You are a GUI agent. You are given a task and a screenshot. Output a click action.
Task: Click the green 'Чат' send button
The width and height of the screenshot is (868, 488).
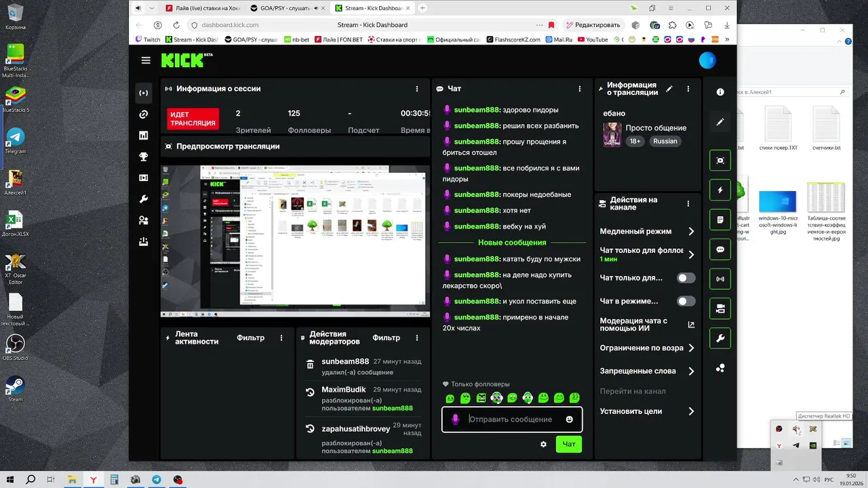click(x=569, y=445)
